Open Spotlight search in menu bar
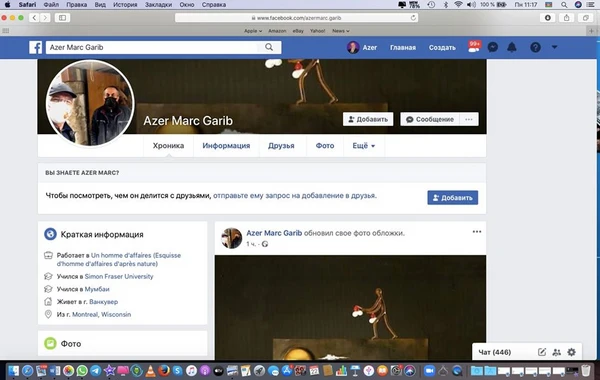The width and height of the screenshot is (600, 380). coord(564,5)
